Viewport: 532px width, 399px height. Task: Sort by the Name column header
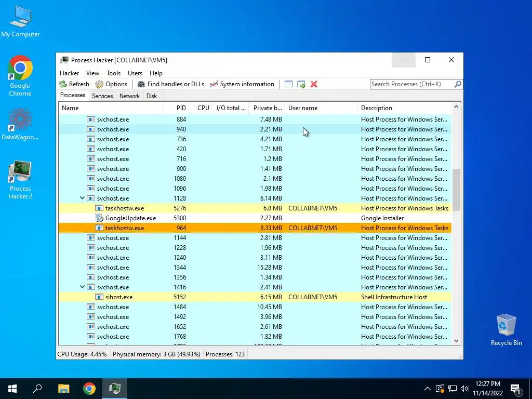pos(111,108)
